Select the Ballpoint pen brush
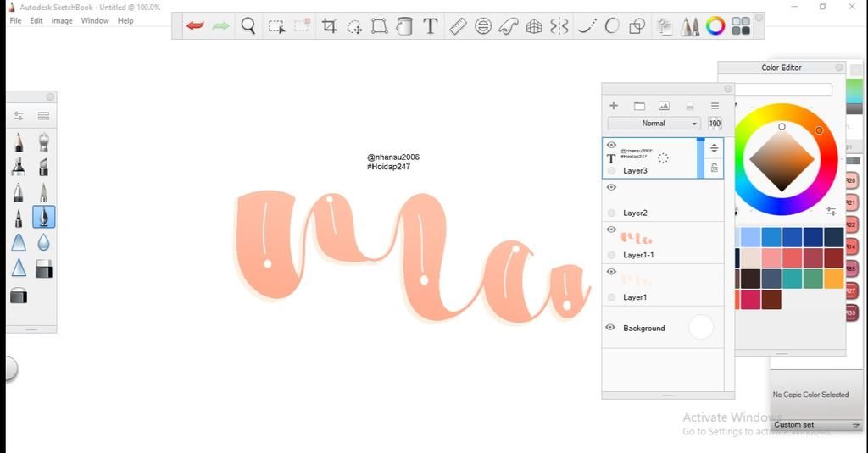868x453 pixels. pyautogui.click(x=19, y=192)
